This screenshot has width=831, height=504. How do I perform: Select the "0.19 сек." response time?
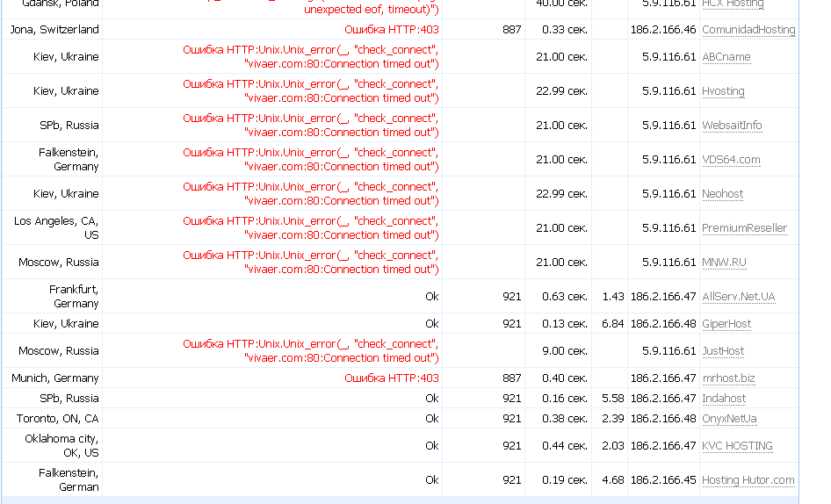565,480
